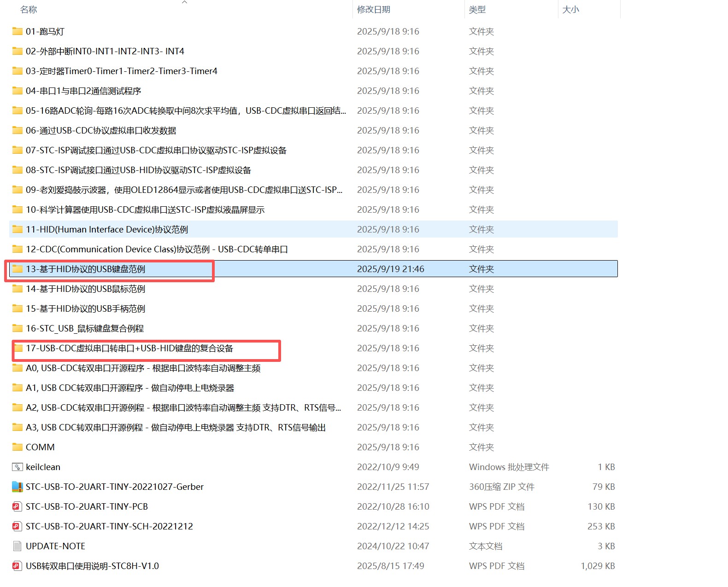Select the COMM folder name
Viewport: 728px width, 587px height.
click(x=40, y=447)
